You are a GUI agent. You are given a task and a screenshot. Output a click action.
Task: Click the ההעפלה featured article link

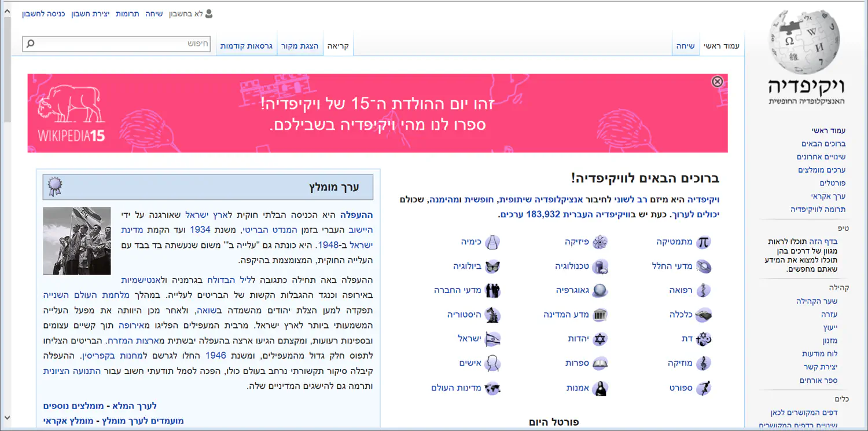tap(356, 215)
